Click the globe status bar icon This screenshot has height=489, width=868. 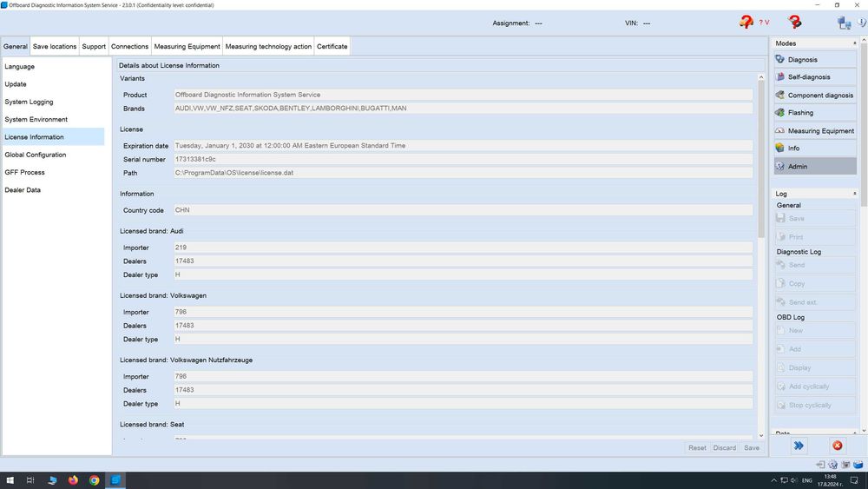(832, 465)
